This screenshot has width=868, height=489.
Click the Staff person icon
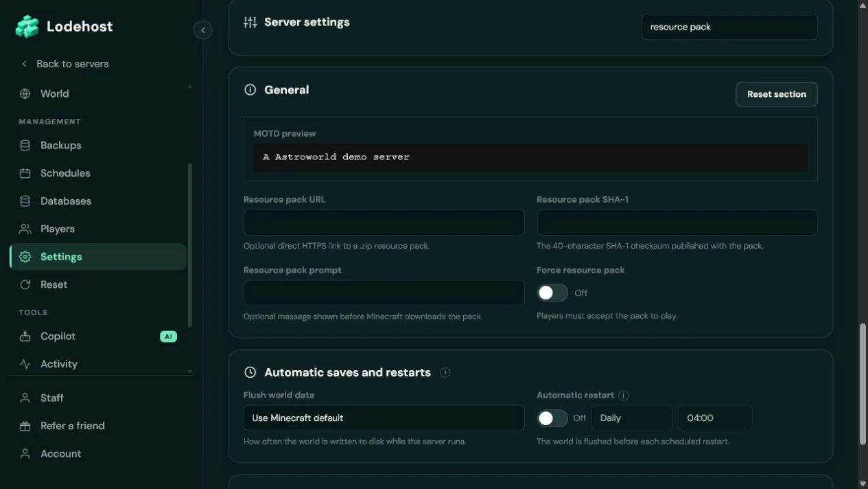(x=25, y=398)
